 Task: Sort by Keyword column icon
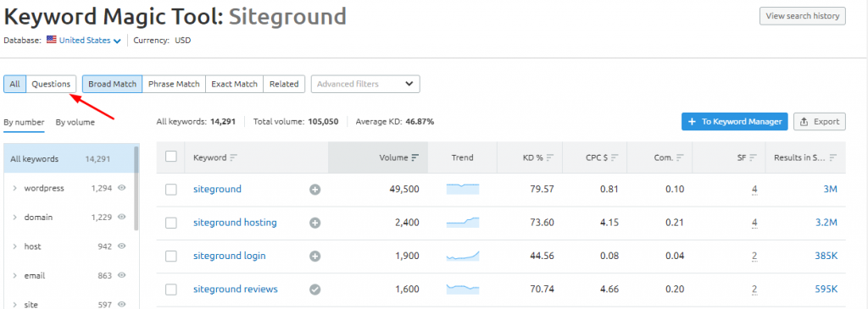pyautogui.click(x=233, y=157)
